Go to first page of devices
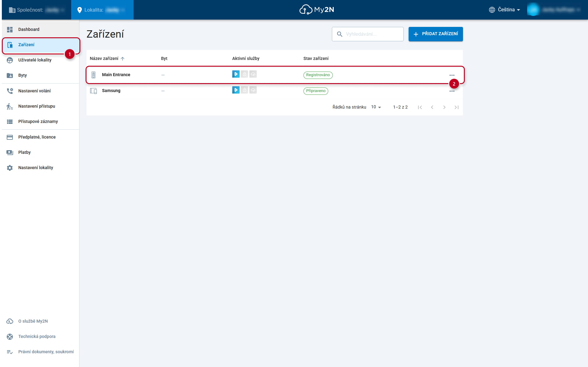This screenshot has height=367, width=588. 420,107
